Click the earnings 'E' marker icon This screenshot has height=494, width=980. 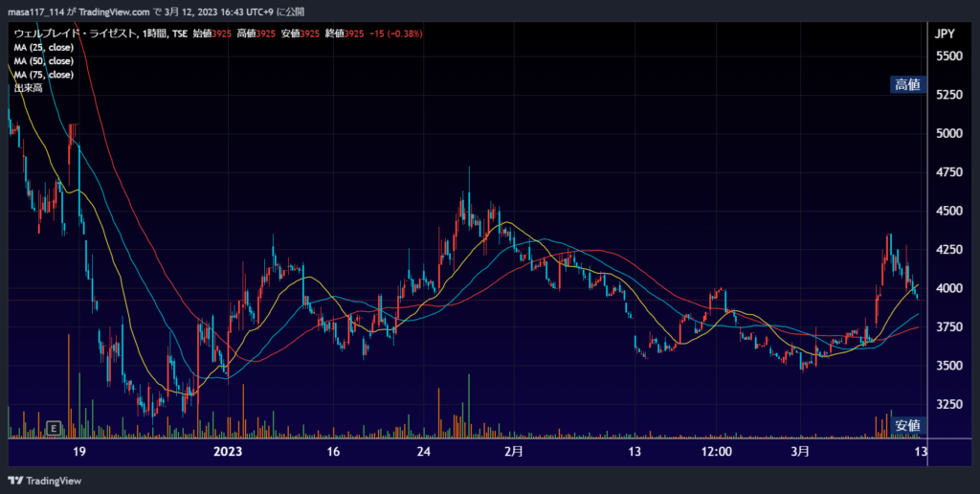[55, 428]
